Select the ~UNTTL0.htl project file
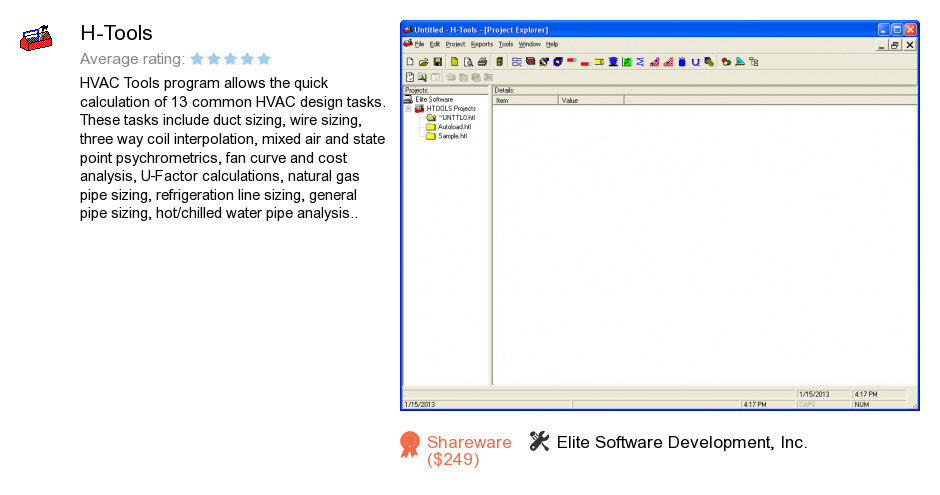 [456, 117]
